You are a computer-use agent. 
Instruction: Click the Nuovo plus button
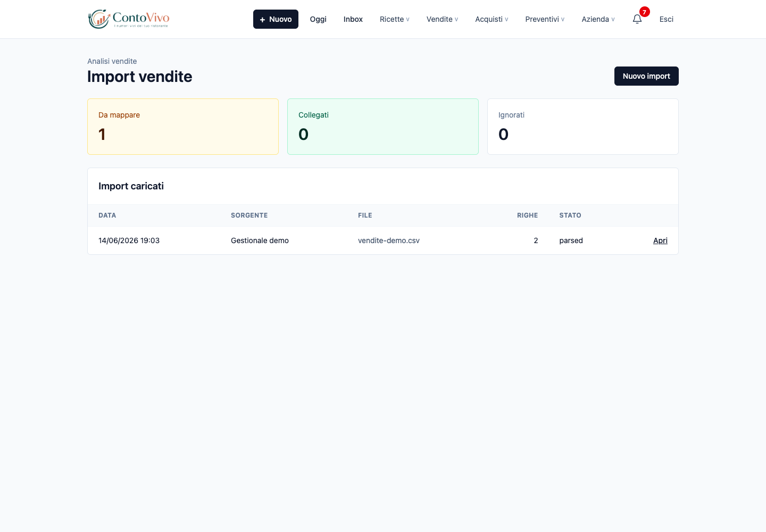point(276,19)
